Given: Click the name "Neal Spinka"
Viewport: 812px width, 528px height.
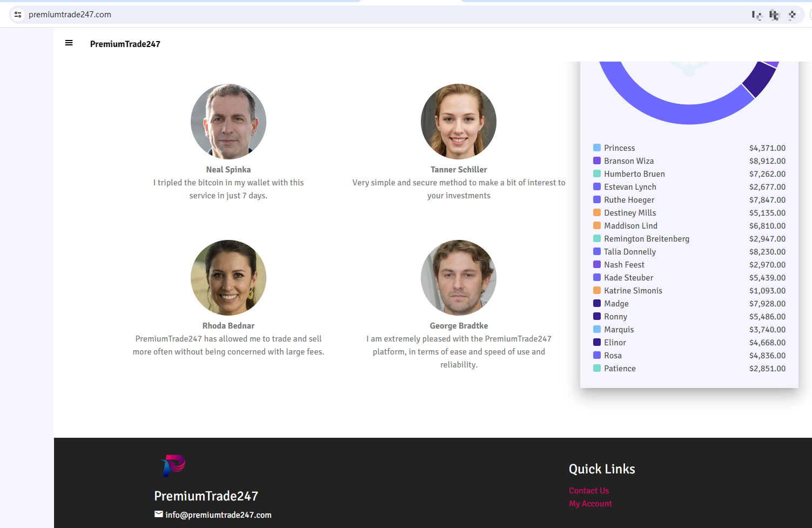Looking at the screenshot, I should tap(229, 170).
